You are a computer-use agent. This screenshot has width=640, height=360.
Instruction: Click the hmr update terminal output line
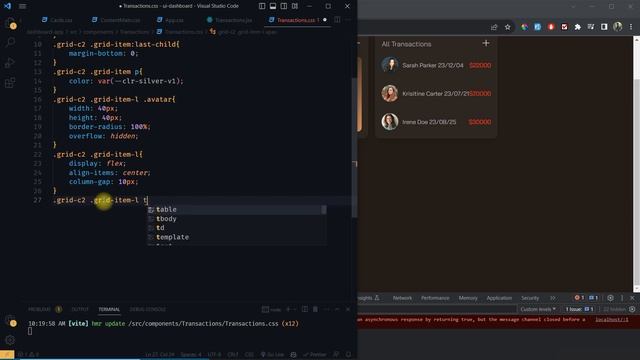[x=163, y=323]
